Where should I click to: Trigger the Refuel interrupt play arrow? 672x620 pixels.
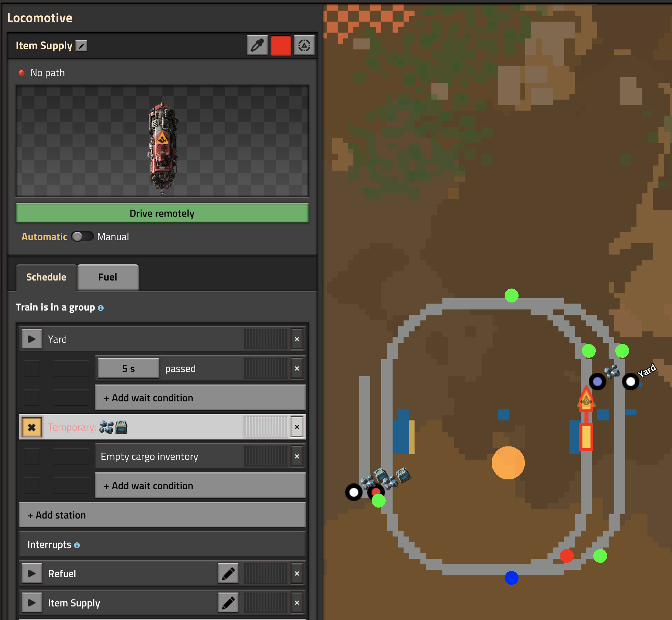[x=32, y=573]
